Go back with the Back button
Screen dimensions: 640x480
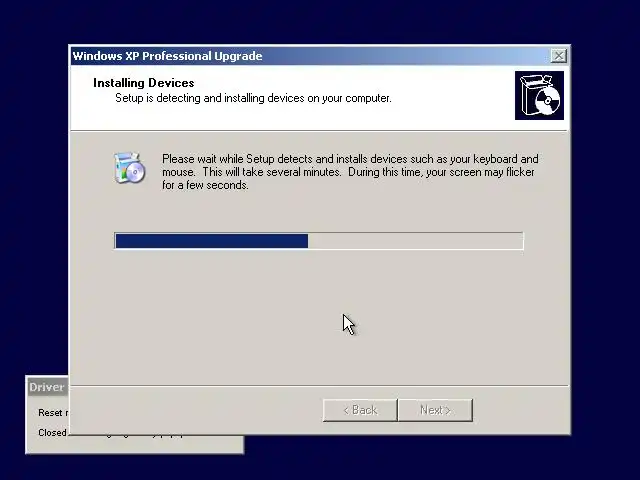point(360,410)
